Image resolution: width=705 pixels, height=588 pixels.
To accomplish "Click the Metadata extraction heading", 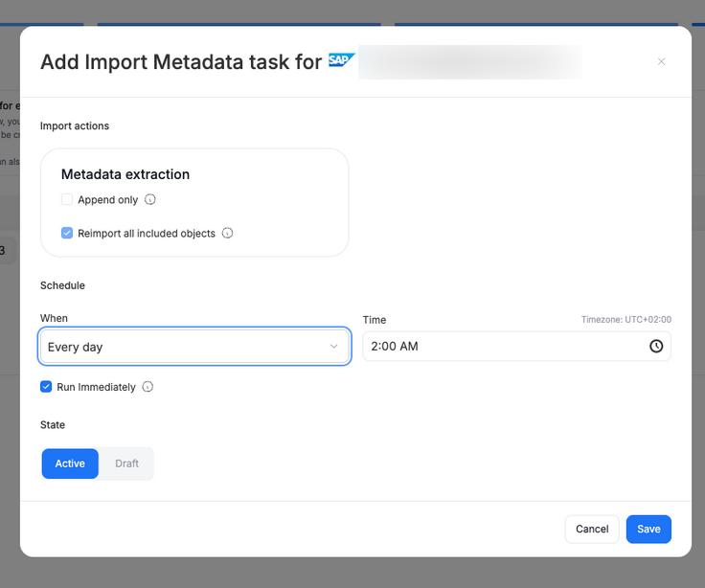I will (125, 174).
